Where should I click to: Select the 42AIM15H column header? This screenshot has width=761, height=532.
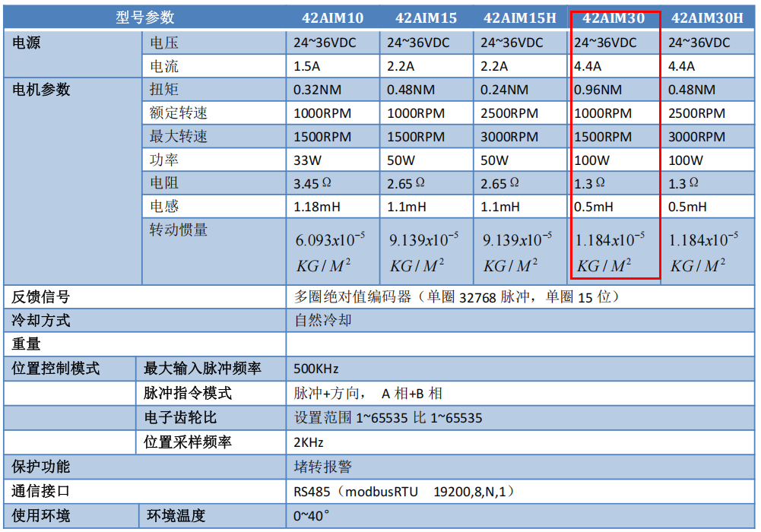[x=520, y=18]
